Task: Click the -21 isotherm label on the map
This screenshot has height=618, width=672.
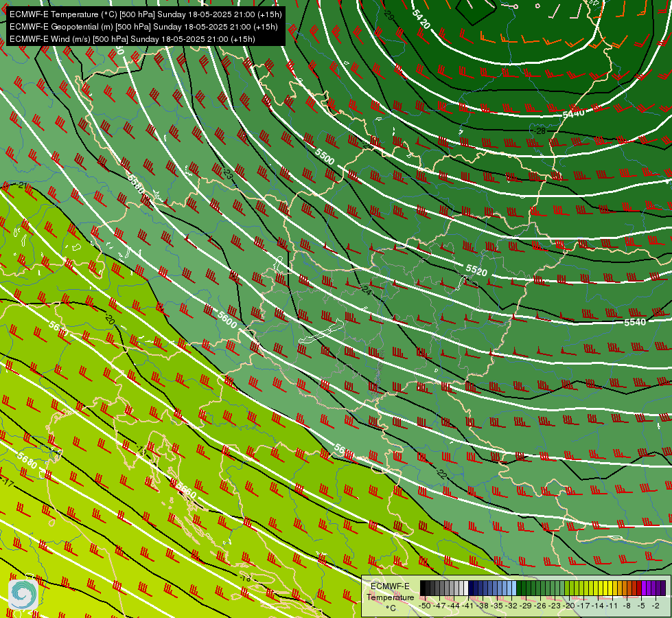Action: [x=21, y=185]
